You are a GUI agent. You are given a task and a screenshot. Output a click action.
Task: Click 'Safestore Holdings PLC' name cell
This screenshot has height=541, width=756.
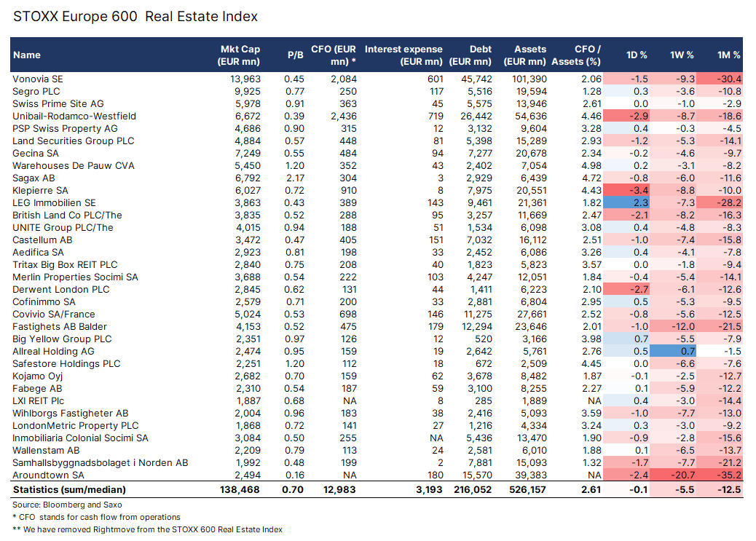pyautogui.click(x=66, y=363)
